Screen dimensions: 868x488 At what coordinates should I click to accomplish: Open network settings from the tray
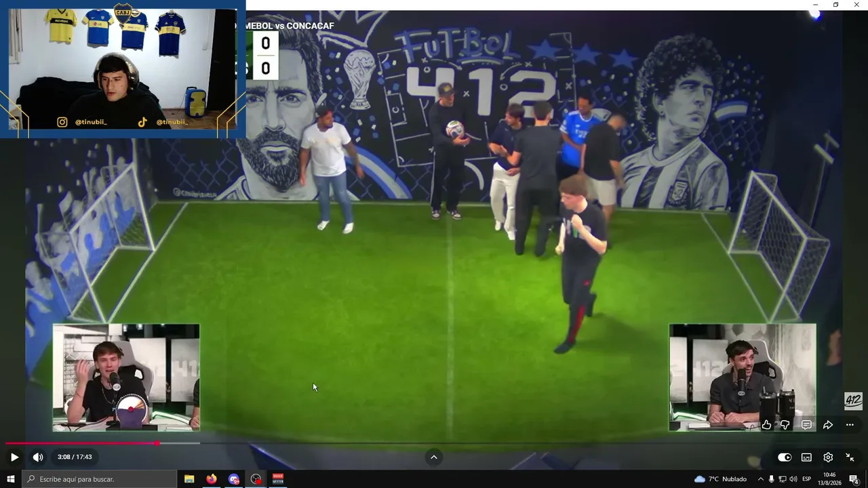(x=782, y=479)
